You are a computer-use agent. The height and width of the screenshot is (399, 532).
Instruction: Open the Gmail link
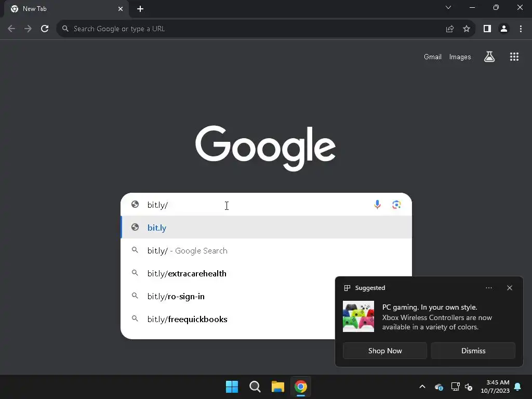[x=433, y=57]
